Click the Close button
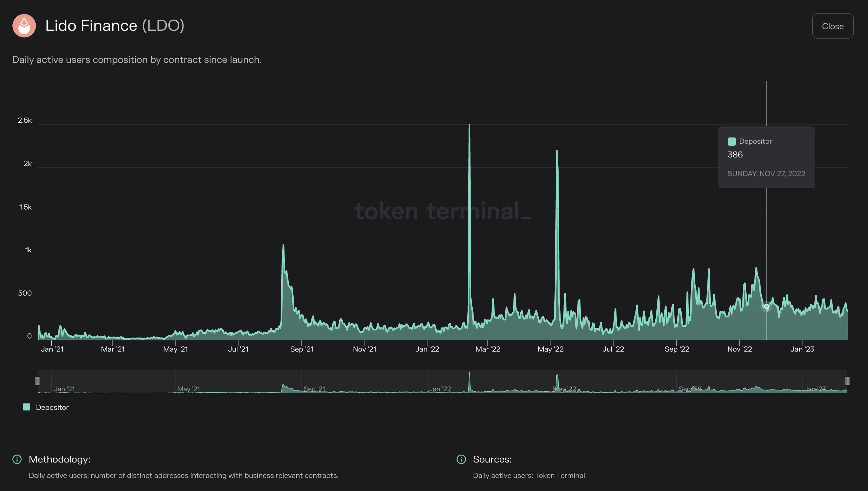 [x=833, y=26]
